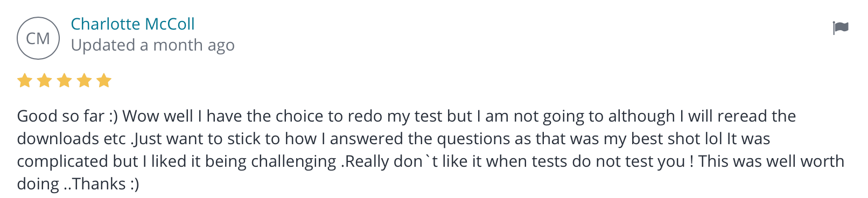Click review line starting 'complicated but'

(x=431, y=161)
